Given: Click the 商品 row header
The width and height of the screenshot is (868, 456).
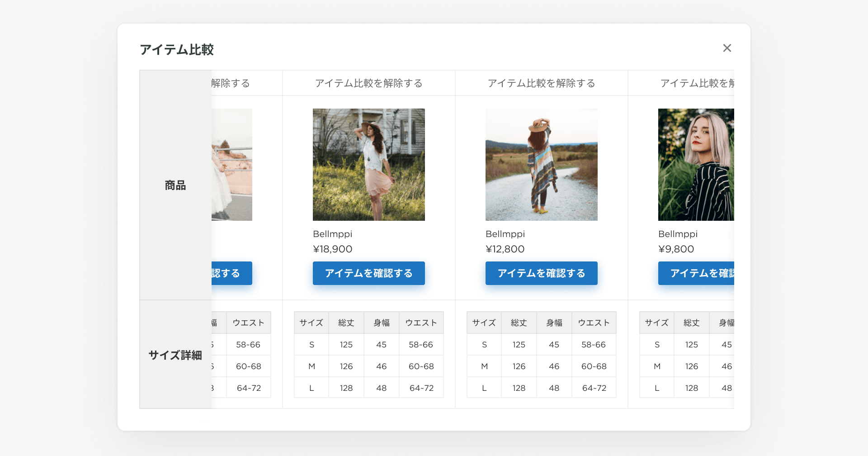Looking at the screenshot, I should [x=175, y=185].
